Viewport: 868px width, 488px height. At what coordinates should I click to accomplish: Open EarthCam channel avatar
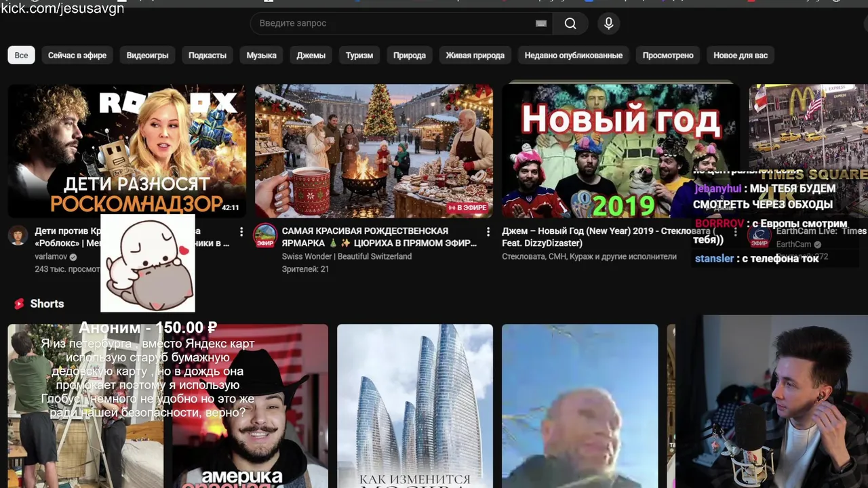coord(759,236)
